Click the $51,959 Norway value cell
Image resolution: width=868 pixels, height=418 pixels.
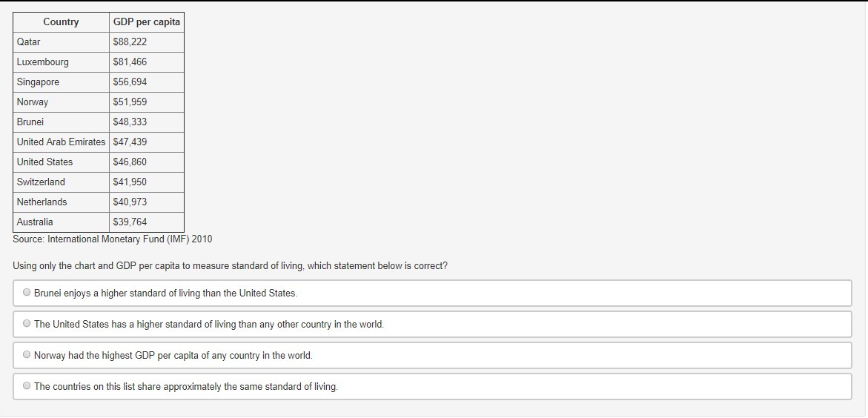[147, 102]
